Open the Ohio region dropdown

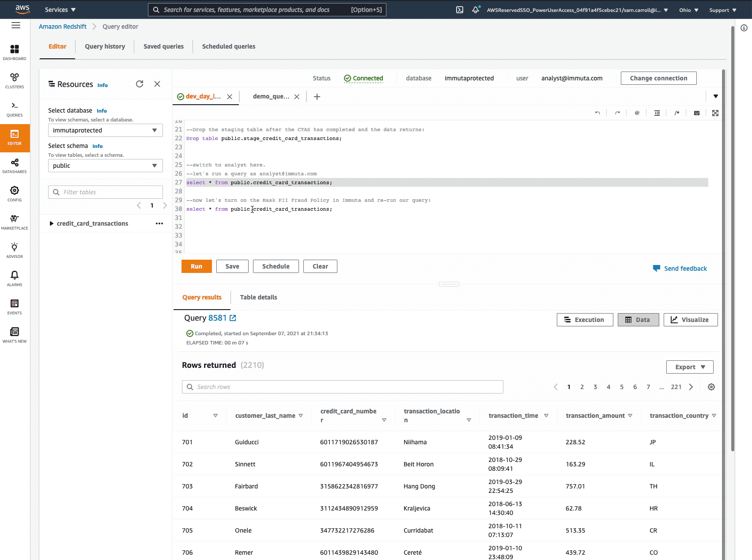(x=688, y=10)
